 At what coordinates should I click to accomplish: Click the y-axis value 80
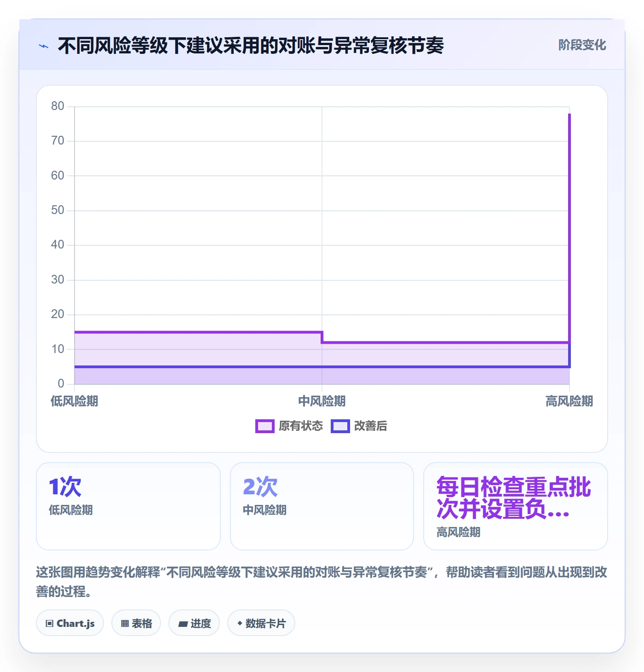[57, 106]
